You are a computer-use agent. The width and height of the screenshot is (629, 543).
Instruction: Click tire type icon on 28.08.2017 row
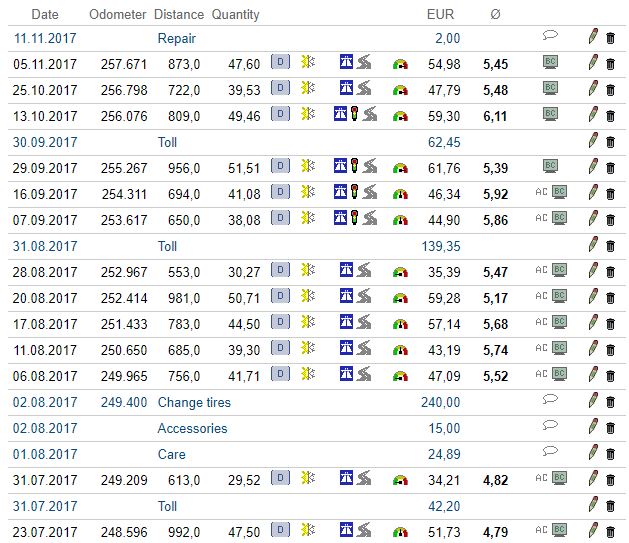[309, 271]
